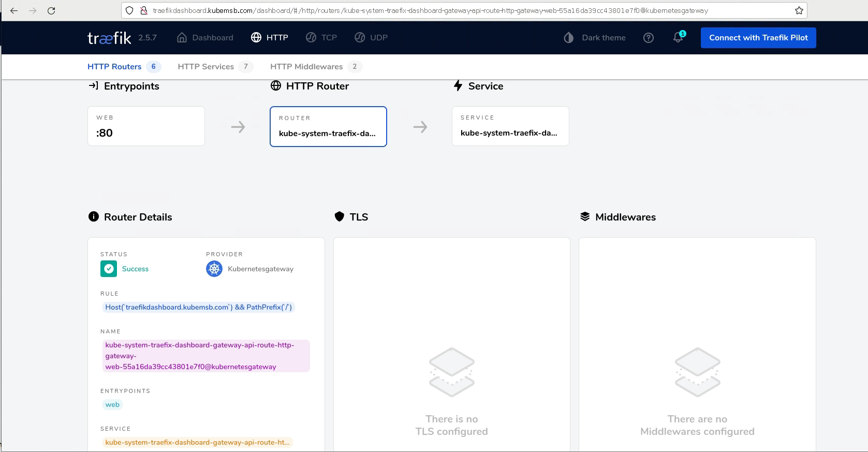Image resolution: width=868 pixels, height=452 pixels.
Task: Select the HTTP Routers tab
Action: (114, 67)
